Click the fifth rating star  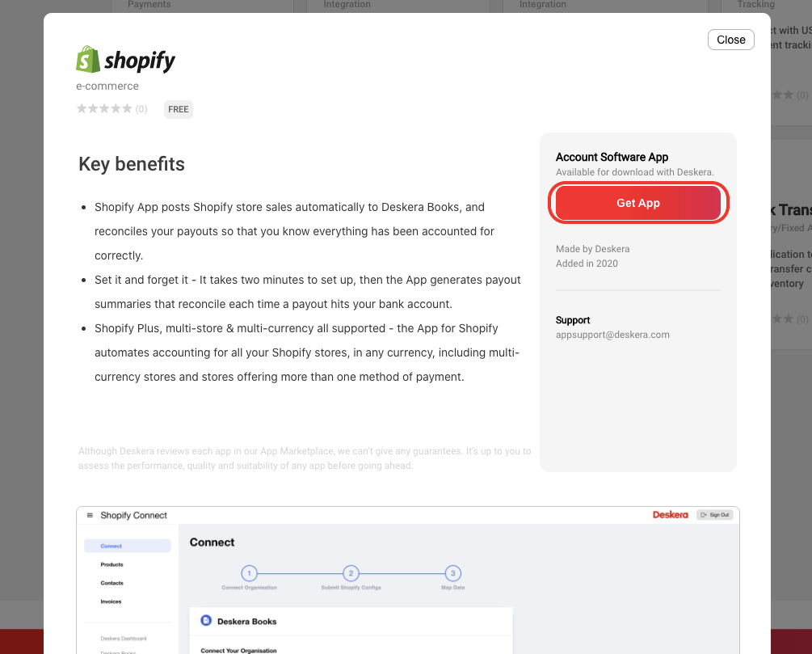127,108
